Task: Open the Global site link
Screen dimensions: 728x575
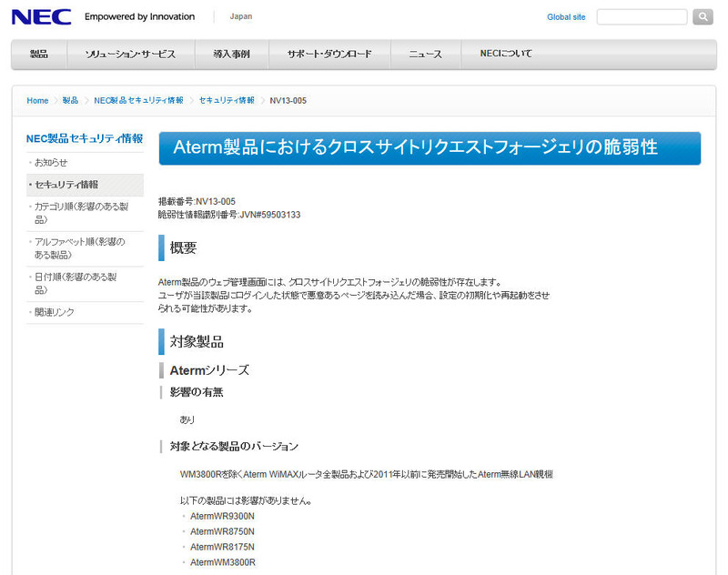Action: [x=566, y=17]
